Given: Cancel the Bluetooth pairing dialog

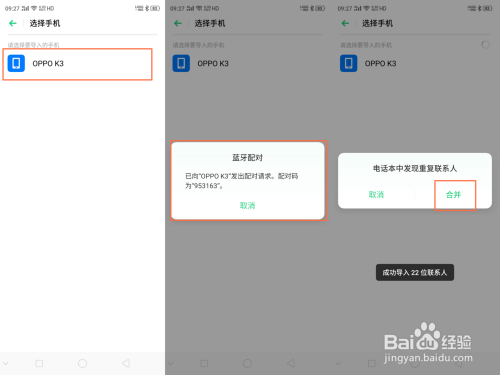Looking at the screenshot, I should tap(247, 205).
